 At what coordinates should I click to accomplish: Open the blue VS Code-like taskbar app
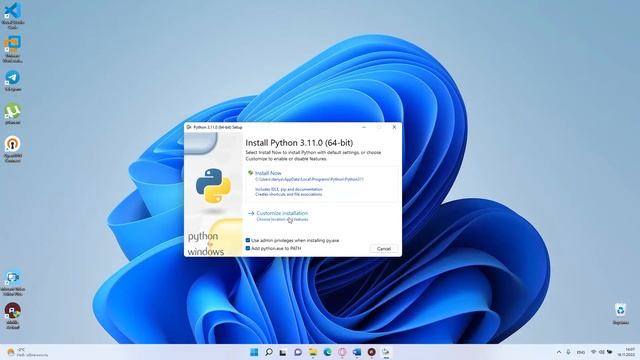(357, 352)
